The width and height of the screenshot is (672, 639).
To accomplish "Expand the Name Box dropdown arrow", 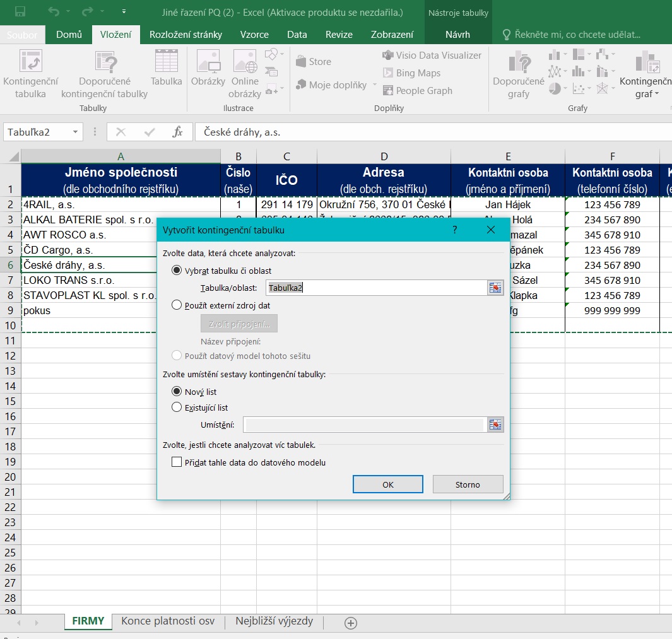I will [75, 132].
